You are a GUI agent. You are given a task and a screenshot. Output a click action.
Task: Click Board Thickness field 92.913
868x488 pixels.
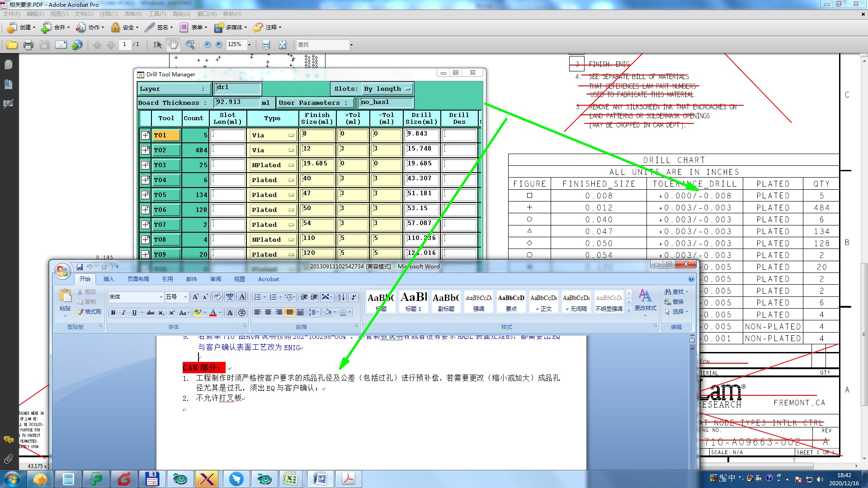pyautogui.click(x=238, y=103)
